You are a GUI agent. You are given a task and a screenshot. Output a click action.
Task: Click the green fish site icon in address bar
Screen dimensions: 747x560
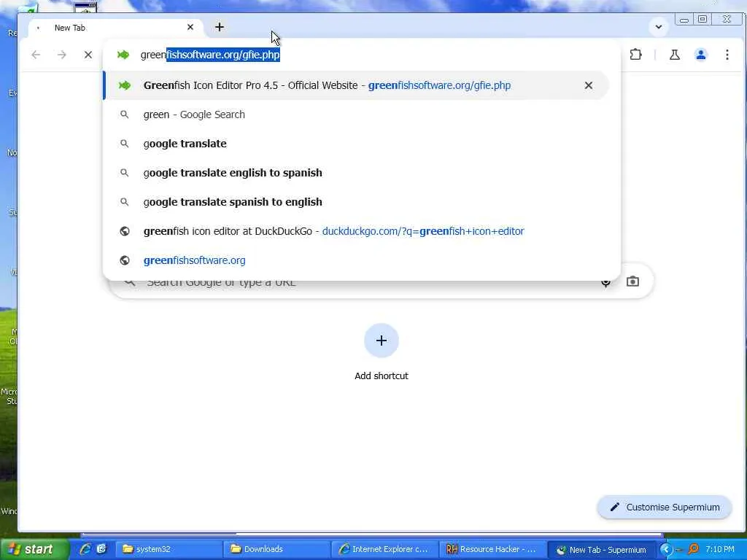click(123, 55)
